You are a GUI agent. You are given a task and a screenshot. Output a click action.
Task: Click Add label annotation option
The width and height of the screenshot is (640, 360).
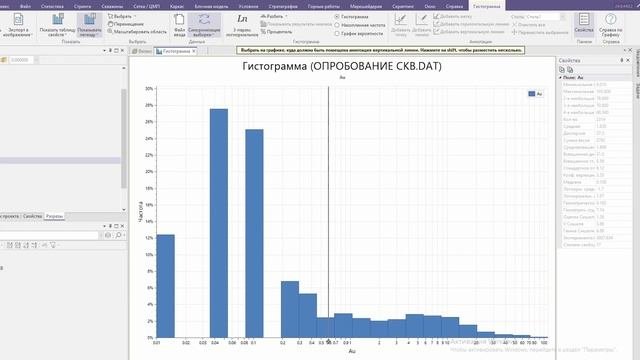pyautogui.click(x=452, y=16)
